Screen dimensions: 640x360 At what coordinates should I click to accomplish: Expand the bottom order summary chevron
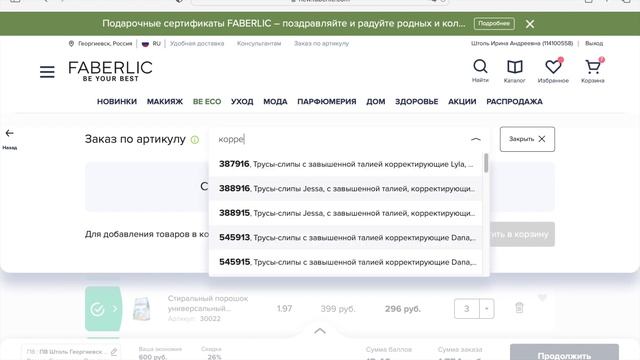[x=320, y=331]
